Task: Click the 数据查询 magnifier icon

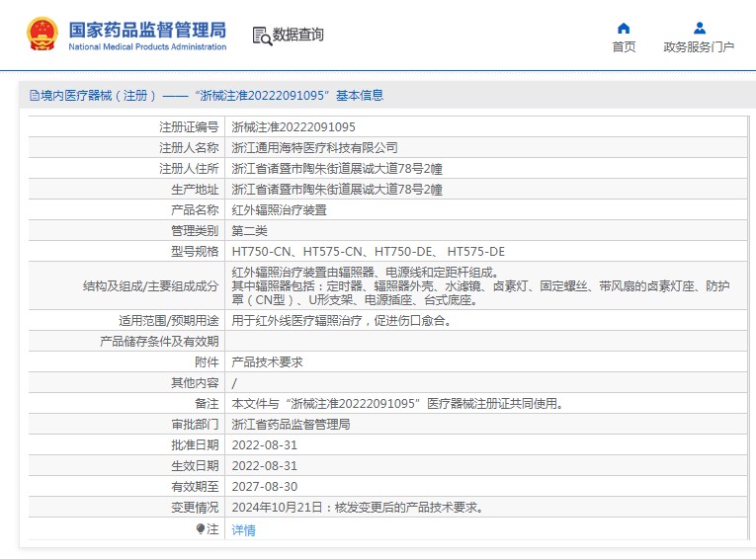Action: [262, 36]
